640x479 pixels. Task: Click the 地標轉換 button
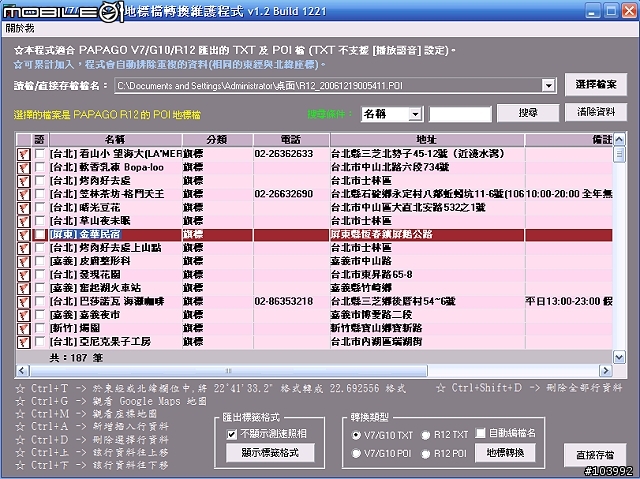click(505, 453)
